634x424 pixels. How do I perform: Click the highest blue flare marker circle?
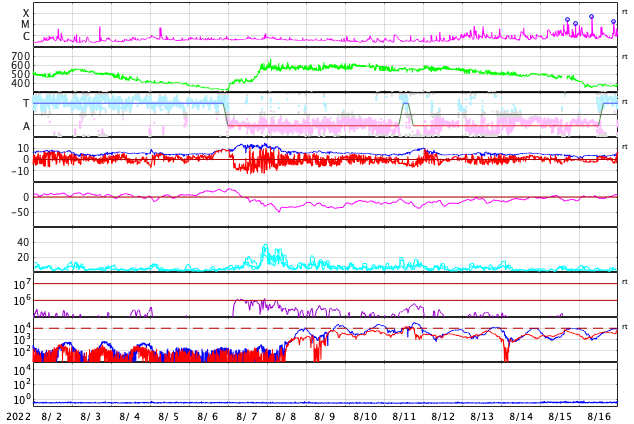click(x=591, y=17)
